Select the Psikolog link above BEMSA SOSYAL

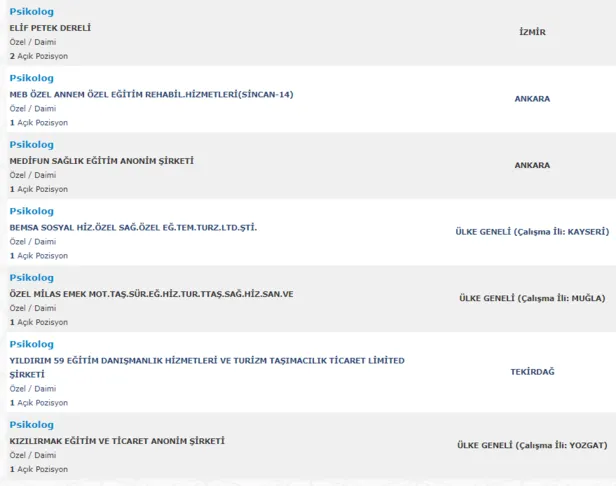[x=31, y=211]
